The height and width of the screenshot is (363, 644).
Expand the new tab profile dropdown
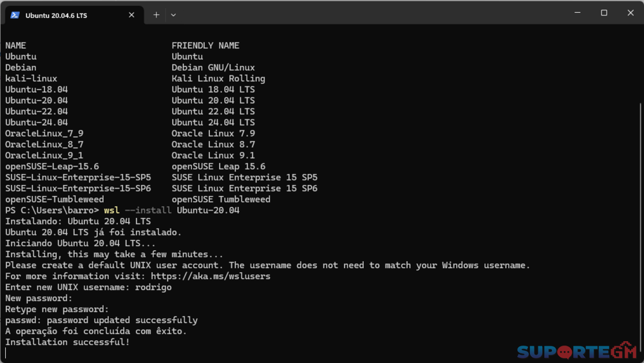(173, 15)
